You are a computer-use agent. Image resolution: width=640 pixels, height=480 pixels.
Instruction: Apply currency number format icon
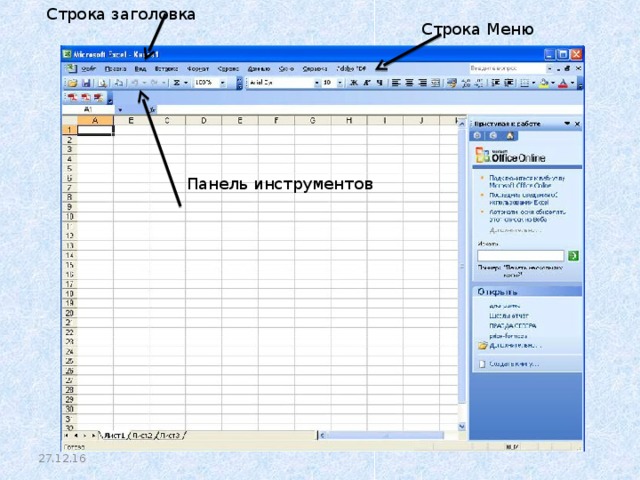tap(451, 83)
